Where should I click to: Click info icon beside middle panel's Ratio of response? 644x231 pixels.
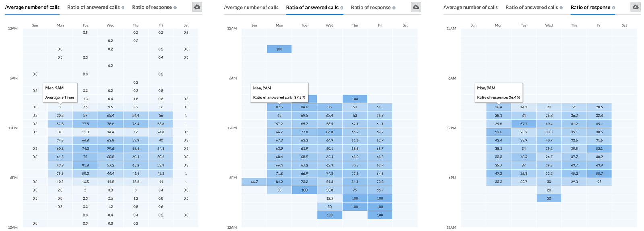point(394,8)
